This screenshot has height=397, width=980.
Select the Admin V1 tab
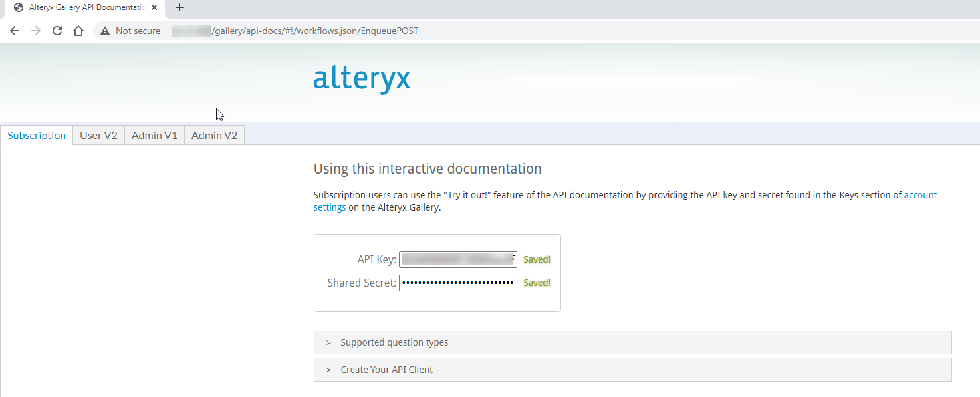tap(154, 135)
